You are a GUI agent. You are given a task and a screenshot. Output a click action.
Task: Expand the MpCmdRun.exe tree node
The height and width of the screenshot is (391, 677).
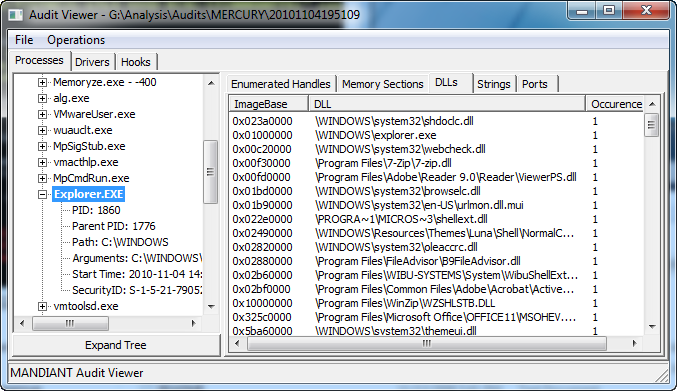click(x=42, y=178)
